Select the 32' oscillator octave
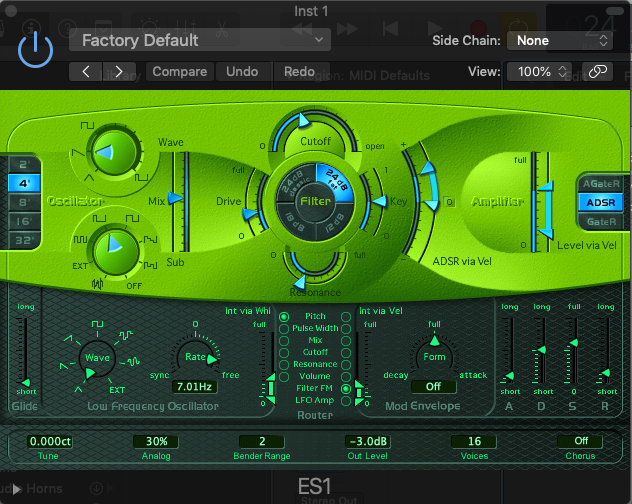 [x=24, y=240]
